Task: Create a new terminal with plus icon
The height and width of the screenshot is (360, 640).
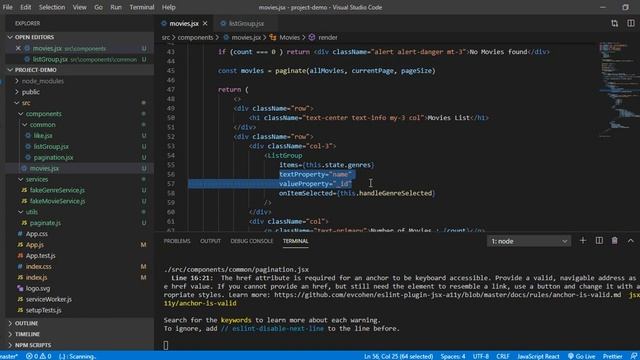Action: click(582, 241)
